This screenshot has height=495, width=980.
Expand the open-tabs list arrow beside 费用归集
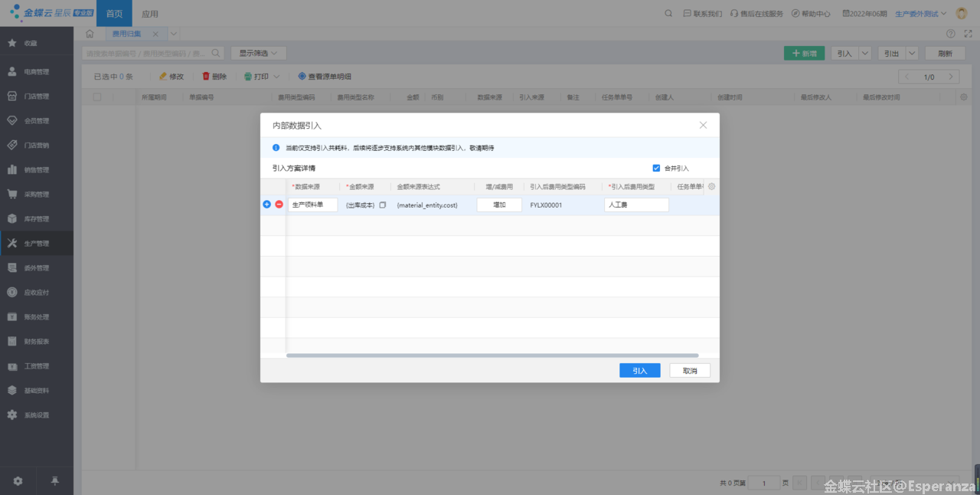[174, 34]
